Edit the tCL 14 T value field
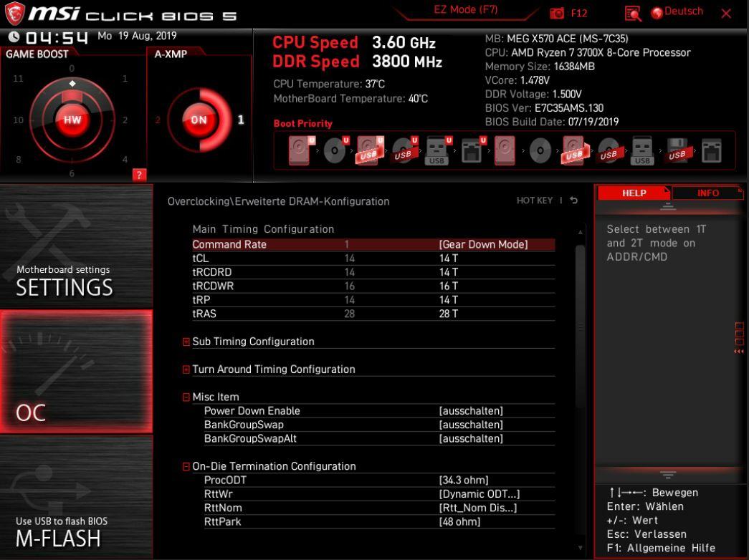Viewport: 749px width, 560px height. pos(449,259)
